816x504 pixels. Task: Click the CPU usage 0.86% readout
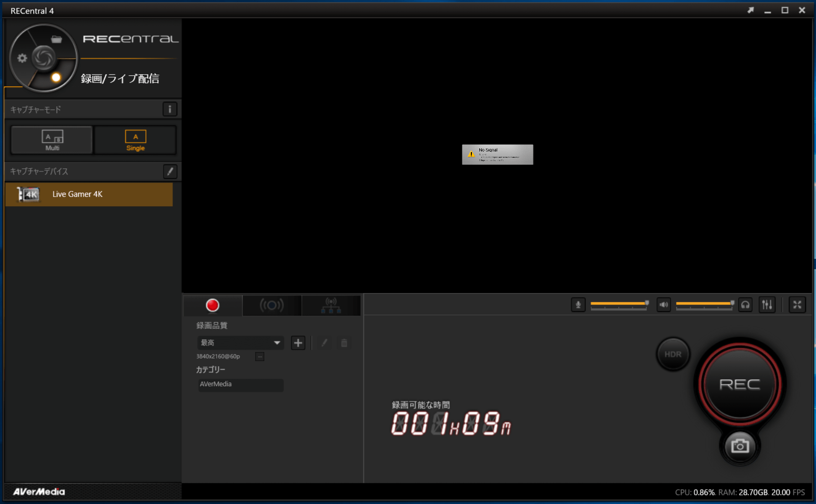click(695, 492)
